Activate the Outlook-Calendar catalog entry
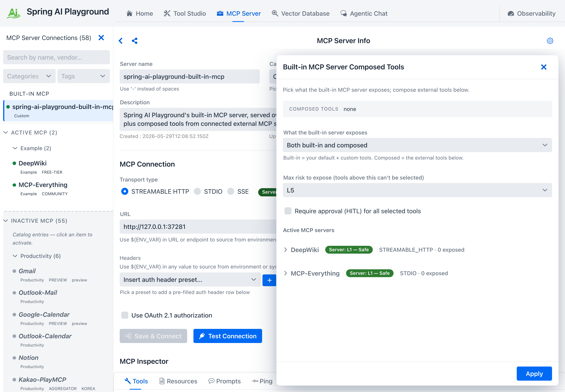The height and width of the screenshot is (392, 565). coord(45,336)
